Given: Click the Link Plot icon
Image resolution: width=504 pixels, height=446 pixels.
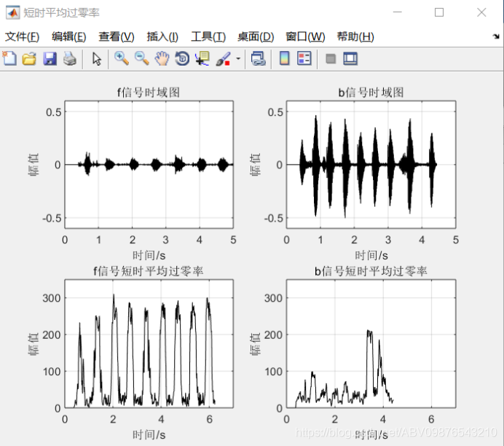Looking at the screenshot, I should coord(258,59).
